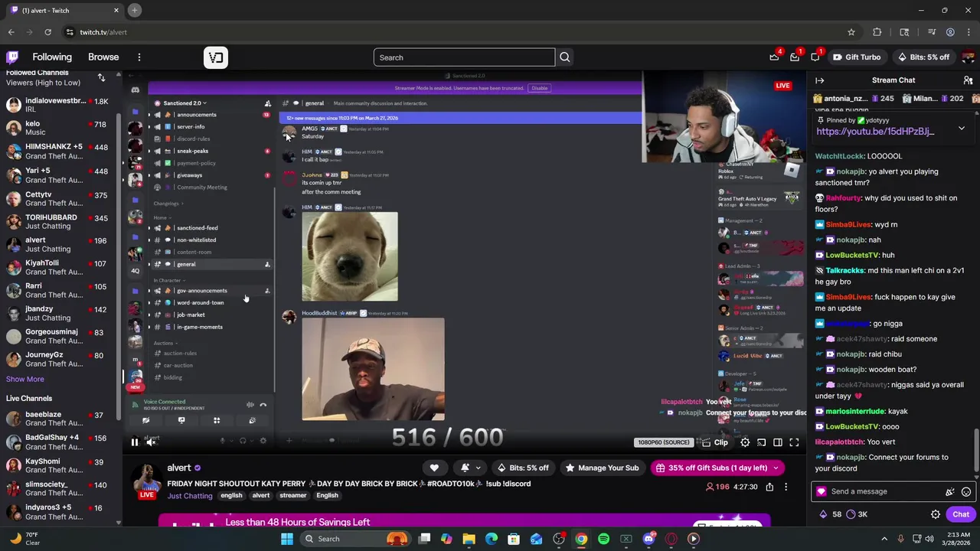980x551 pixels.
Task: Open chat settings gear
Action: (936, 515)
